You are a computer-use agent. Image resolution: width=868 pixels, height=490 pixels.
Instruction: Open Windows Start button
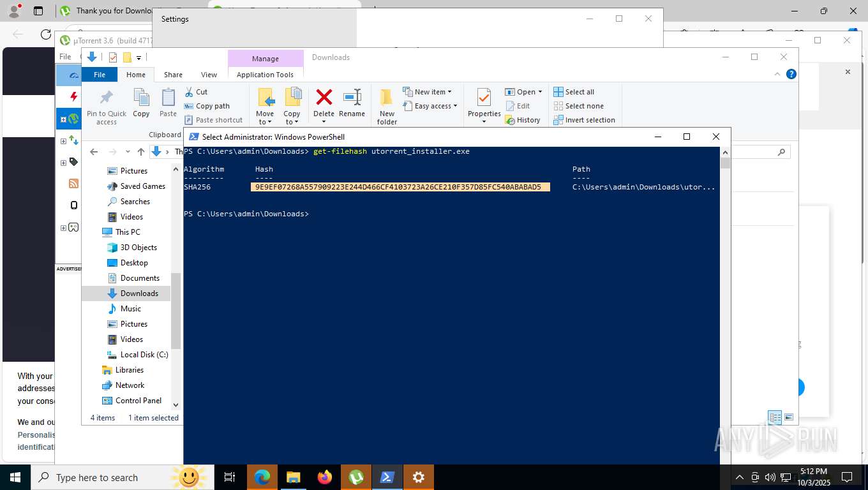[15, 477]
